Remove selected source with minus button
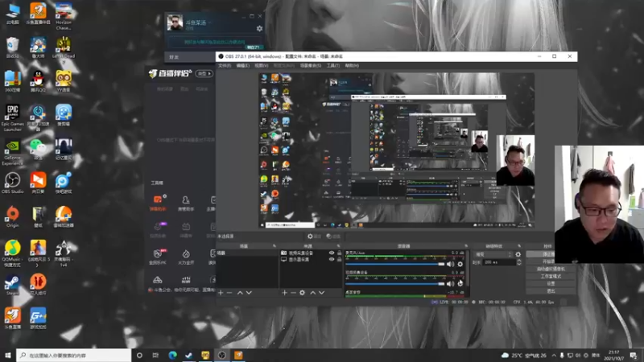The height and width of the screenshot is (362, 644). [293, 293]
